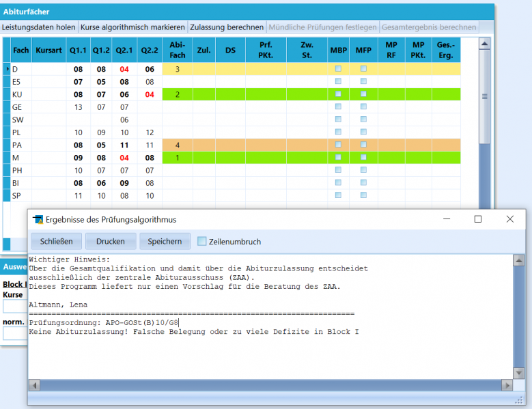The height and width of the screenshot is (409, 532).
Task: Click the red 04 in row D
Action: point(124,69)
